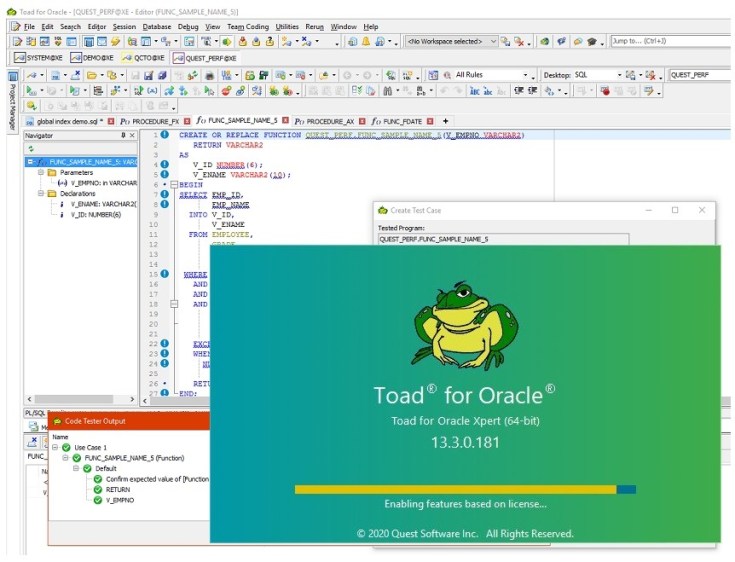Click the bell notifications icon in main toolbar
The image size is (735, 562).
coord(366,42)
